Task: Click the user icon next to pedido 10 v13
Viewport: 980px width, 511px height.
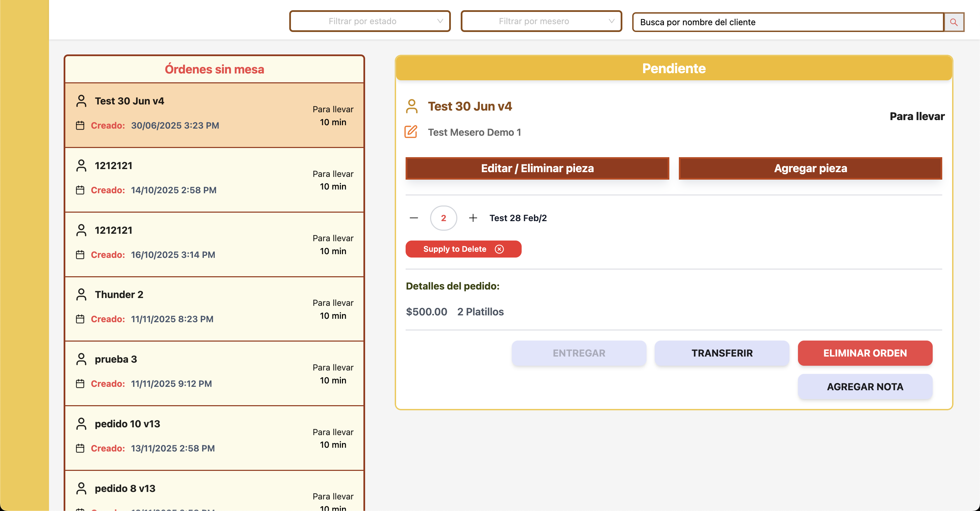Action: (81, 424)
